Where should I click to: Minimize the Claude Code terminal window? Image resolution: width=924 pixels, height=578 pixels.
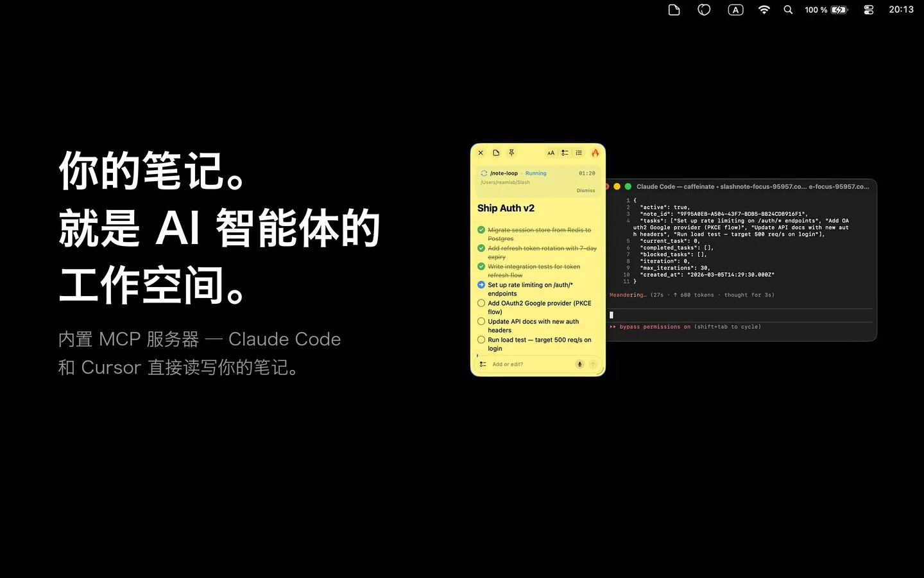(617, 186)
